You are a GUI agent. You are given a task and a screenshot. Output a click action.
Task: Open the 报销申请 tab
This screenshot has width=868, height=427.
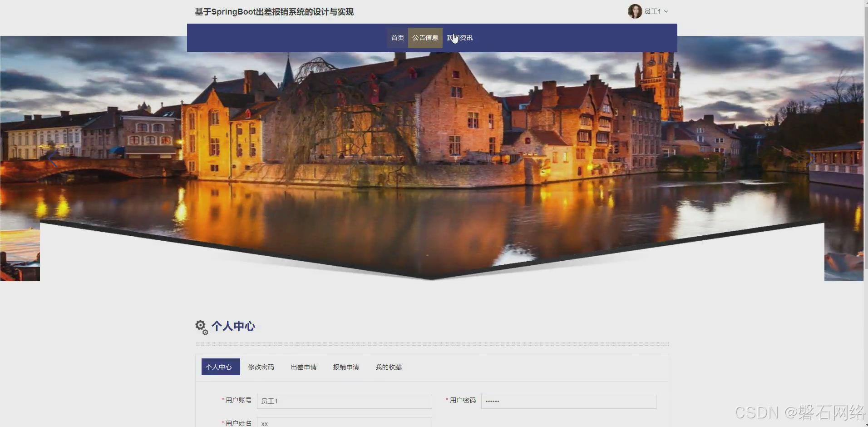pos(345,367)
